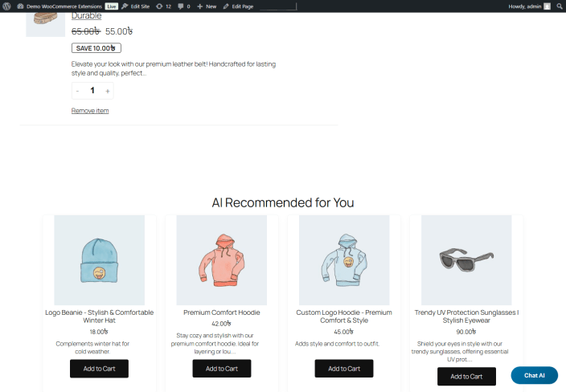Click 'Stay cozy and stylish' hoodie description
566x392 pixels.
pyautogui.click(x=215, y=343)
